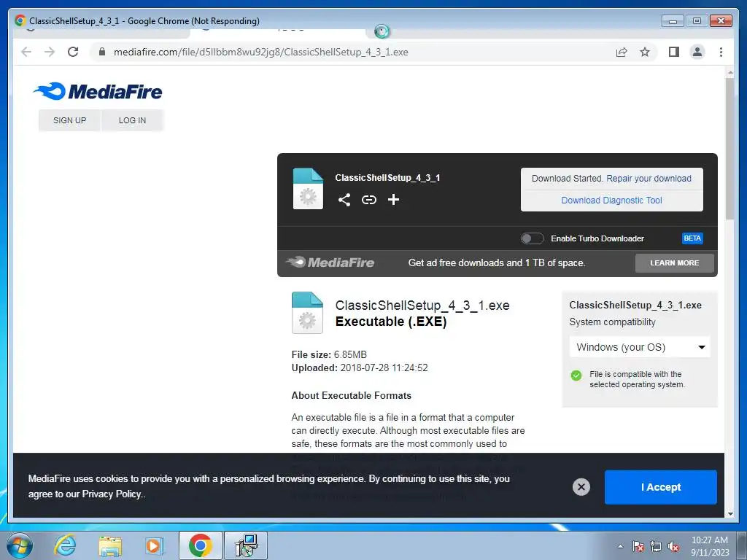Share this page from address bar
This screenshot has height=560, width=747.
tap(622, 52)
